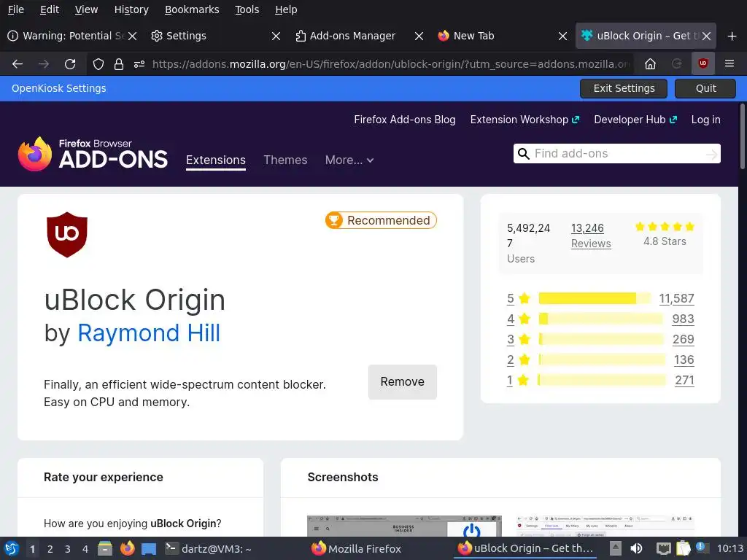Click the tray expand arrow icon
The height and width of the screenshot is (560, 747).
point(616,548)
